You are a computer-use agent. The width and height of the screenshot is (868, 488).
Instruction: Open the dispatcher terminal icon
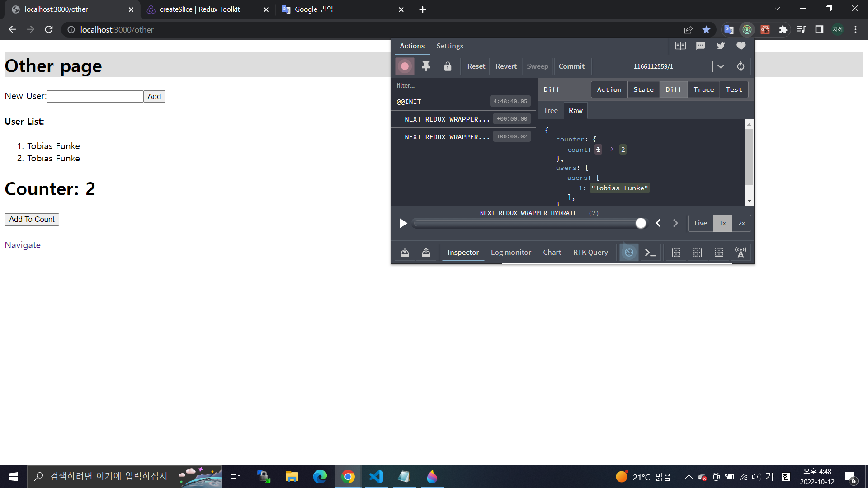[x=651, y=253]
